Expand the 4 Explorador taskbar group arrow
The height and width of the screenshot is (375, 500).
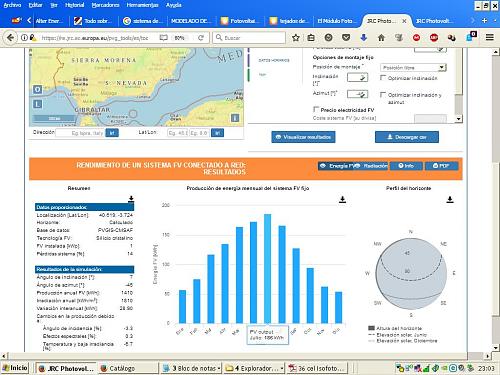(282, 368)
